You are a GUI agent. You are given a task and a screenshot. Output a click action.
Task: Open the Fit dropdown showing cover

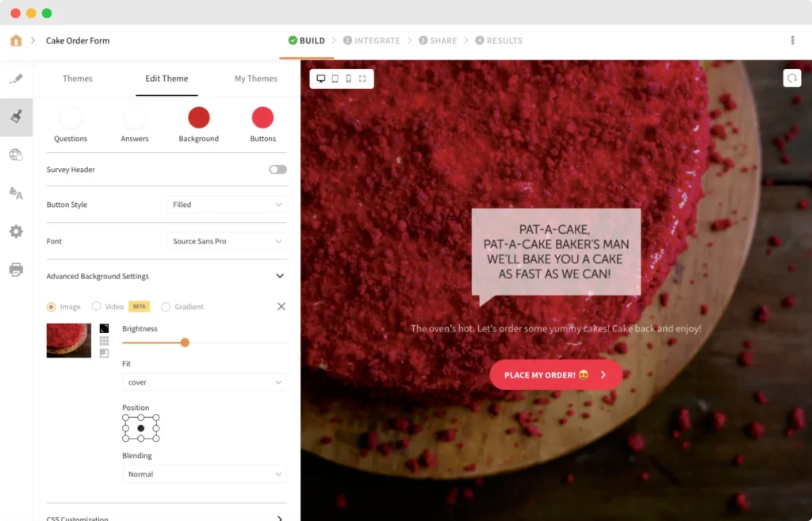(205, 382)
